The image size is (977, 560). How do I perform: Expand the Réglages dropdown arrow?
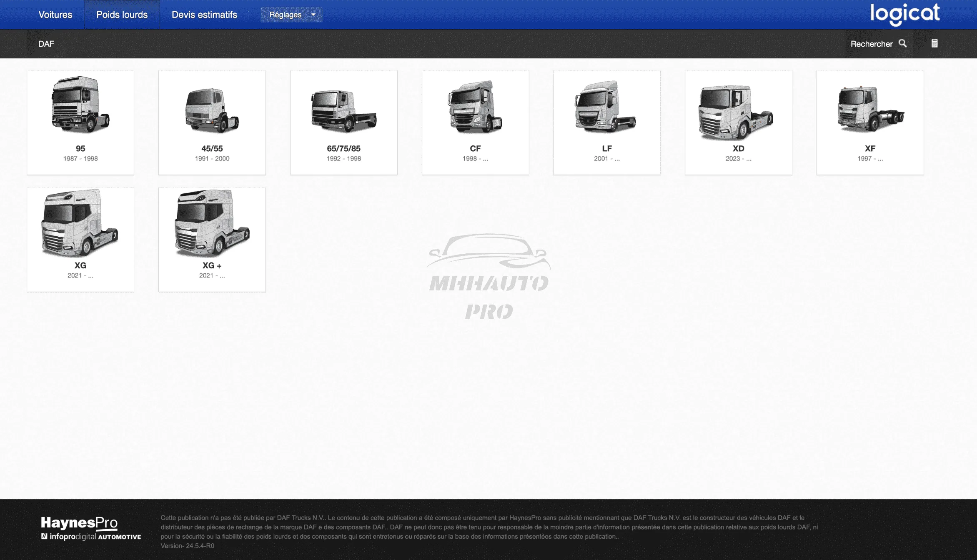click(313, 15)
